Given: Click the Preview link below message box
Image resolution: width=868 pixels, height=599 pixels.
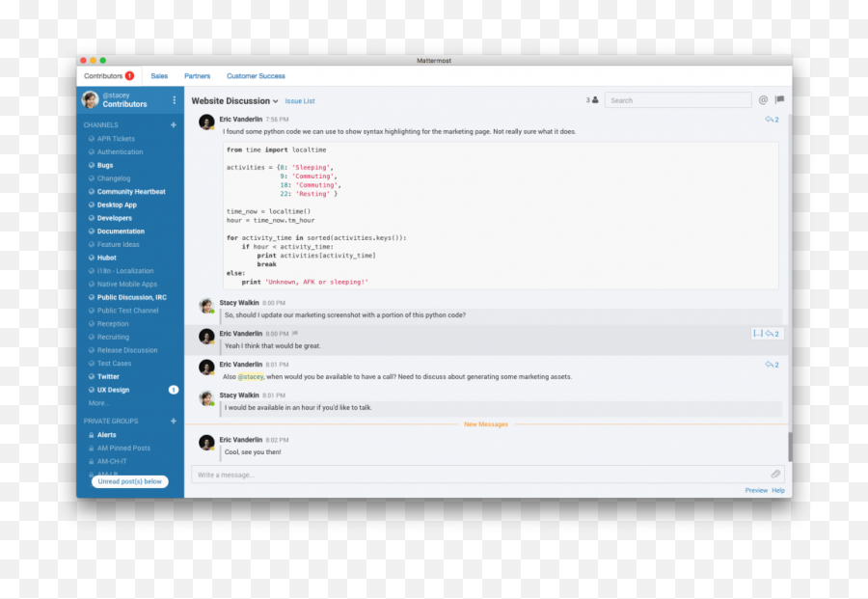Looking at the screenshot, I should (756, 491).
